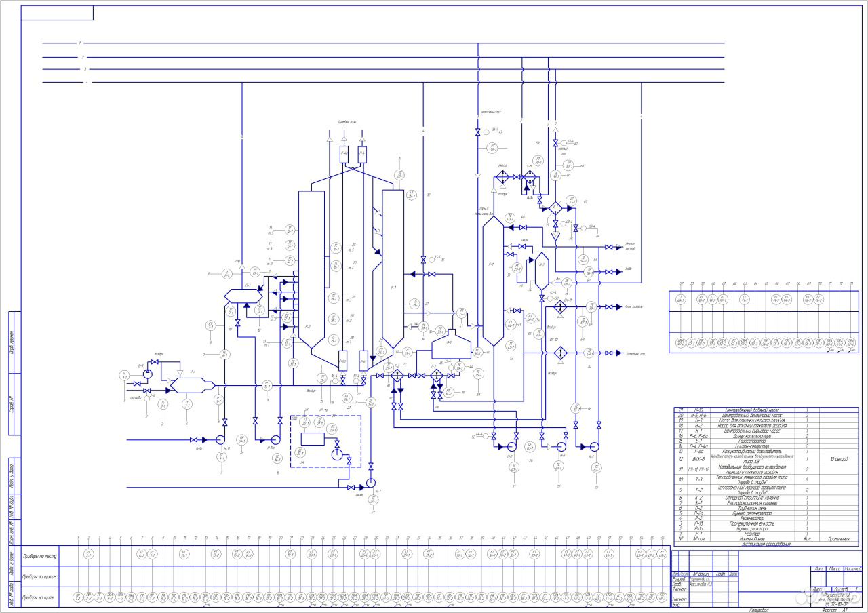The image size is (868, 613).
Task: Select the П-3 hexagonal vessel symbol
Action: pos(193,385)
